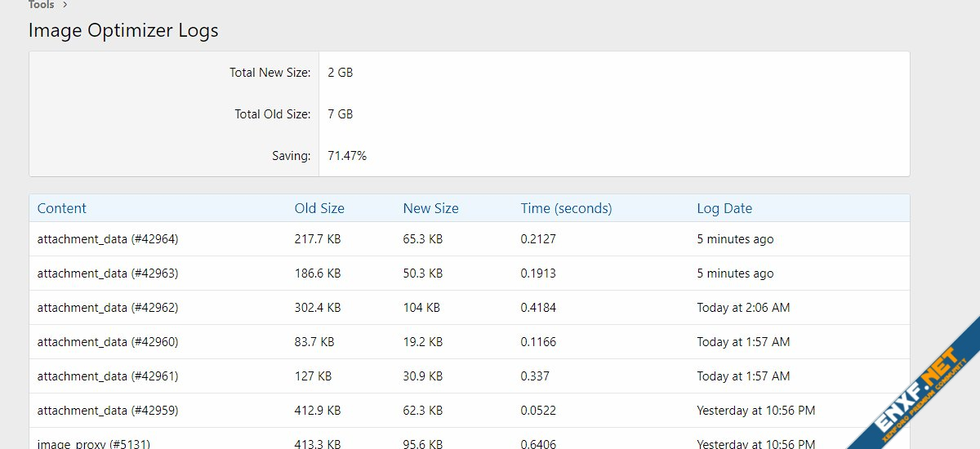Click the Saving percentage 71.47%
This screenshot has height=449, width=980.
347,156
